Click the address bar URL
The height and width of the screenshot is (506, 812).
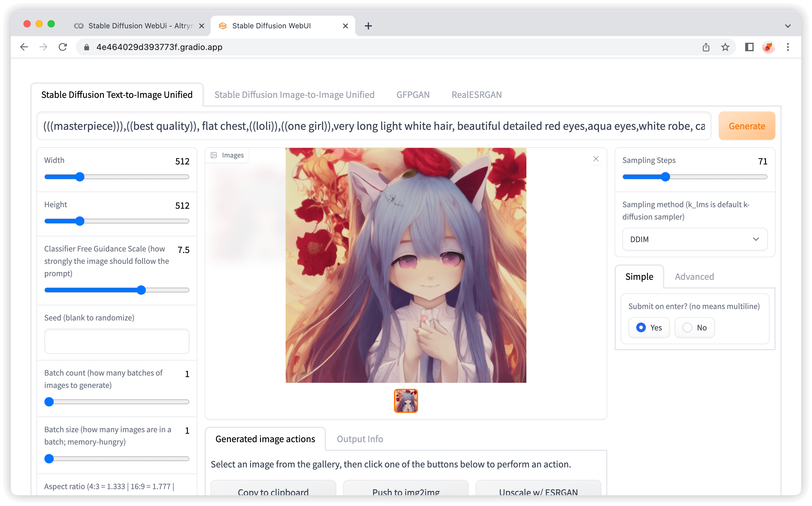(x=159, y=47)
